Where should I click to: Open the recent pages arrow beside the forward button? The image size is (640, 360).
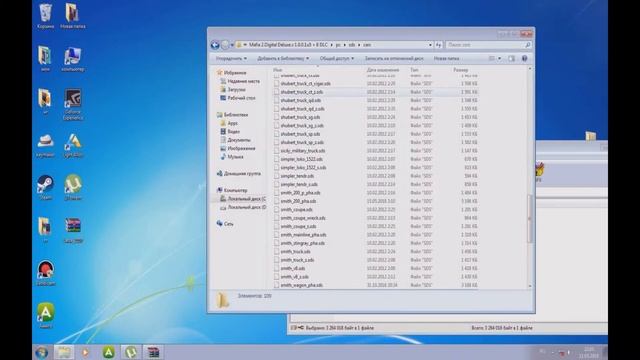point(232,45)
